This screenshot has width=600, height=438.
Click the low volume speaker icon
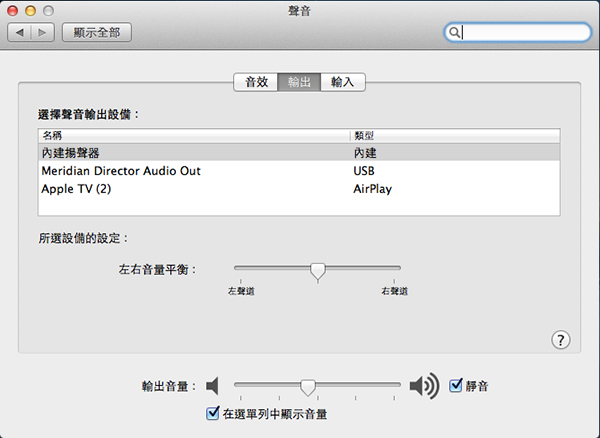coord(212,386)
